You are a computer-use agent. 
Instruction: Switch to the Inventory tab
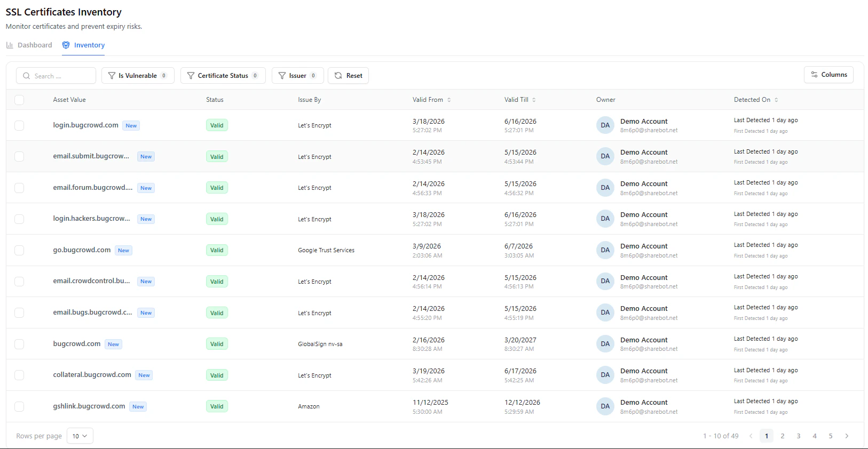point(83,45)
